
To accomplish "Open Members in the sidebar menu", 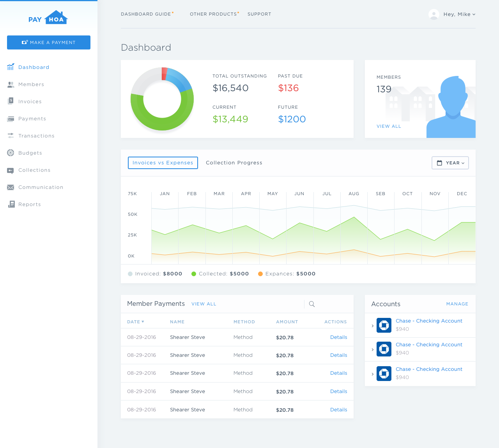I will (x=31, y=84).
